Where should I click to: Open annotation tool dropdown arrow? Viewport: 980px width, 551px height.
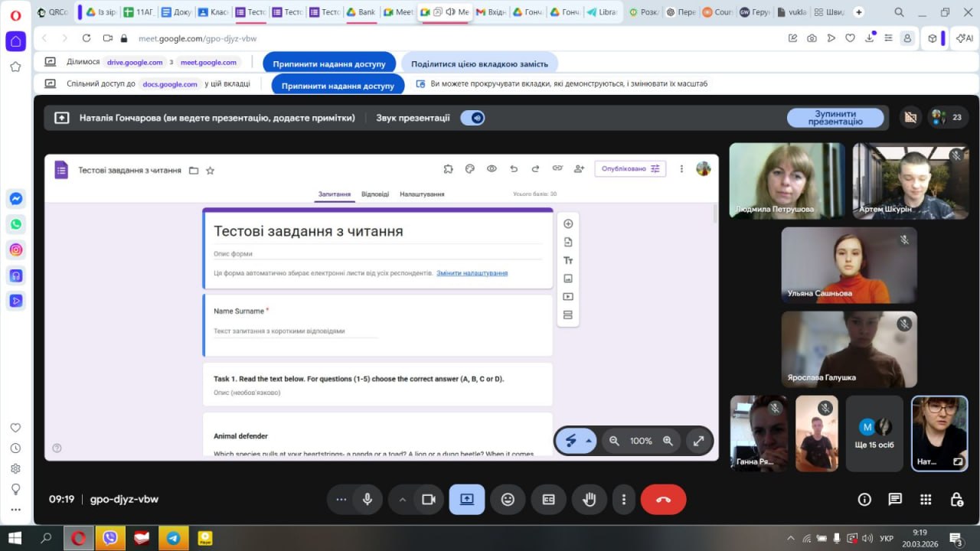(x=589, y=441)
